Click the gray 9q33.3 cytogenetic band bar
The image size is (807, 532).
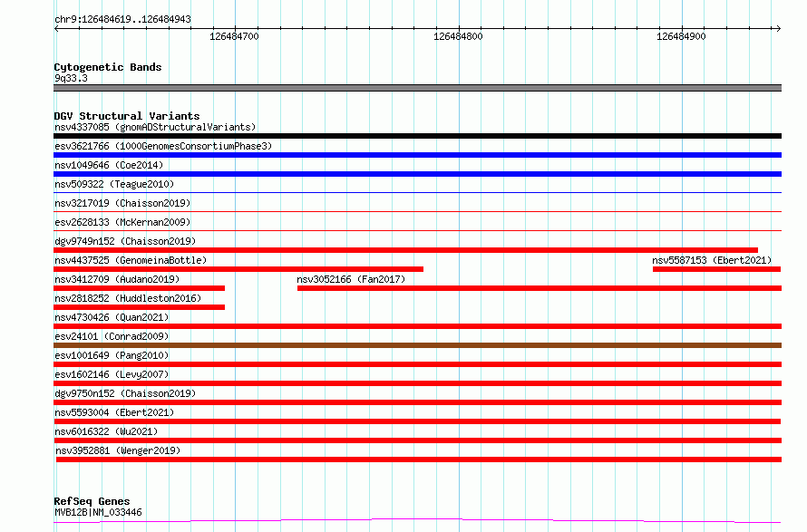point(417,88)
